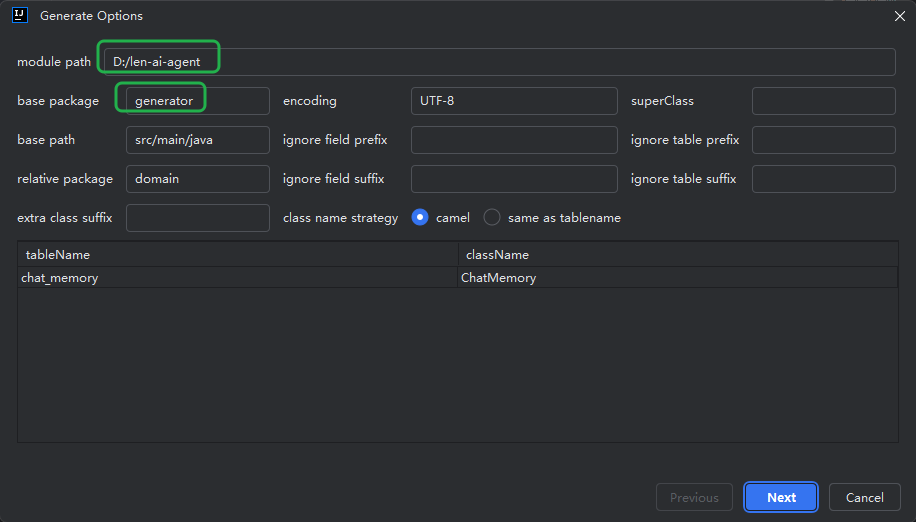
Task: Focus the ignore field prefix input
Action: tap(514, 140)
